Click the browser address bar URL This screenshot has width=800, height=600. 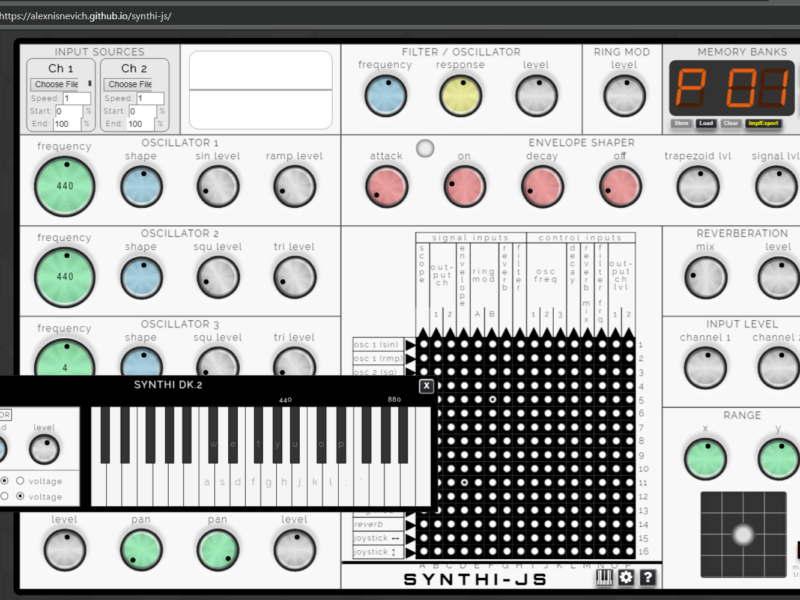coord(86,16)
